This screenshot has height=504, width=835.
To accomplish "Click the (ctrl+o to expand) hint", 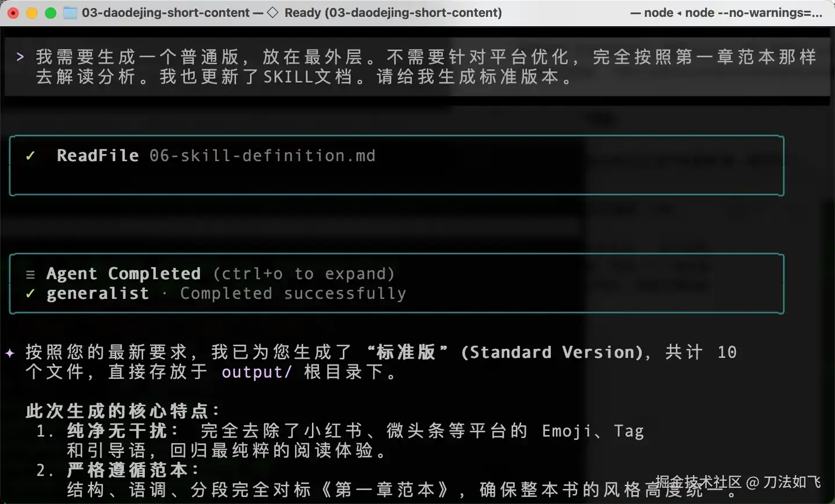I will [304, 273].
